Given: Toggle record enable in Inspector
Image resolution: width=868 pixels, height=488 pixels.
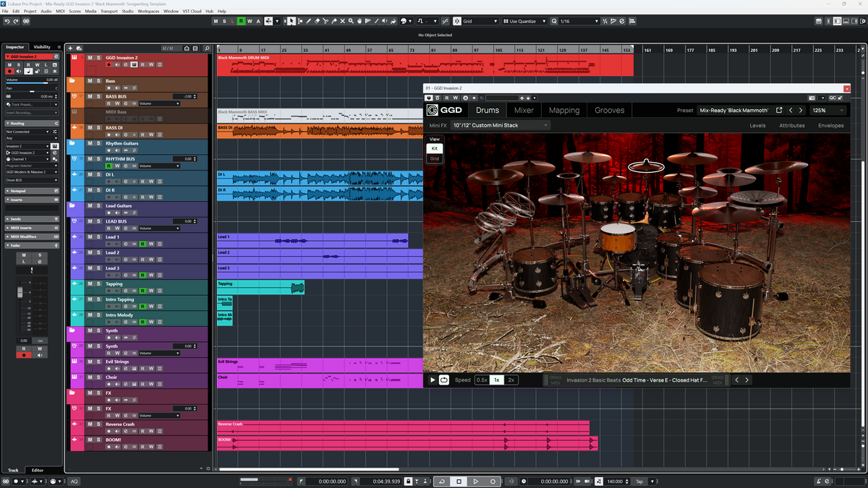Looking at the screenshot, I should click(10, 71).
